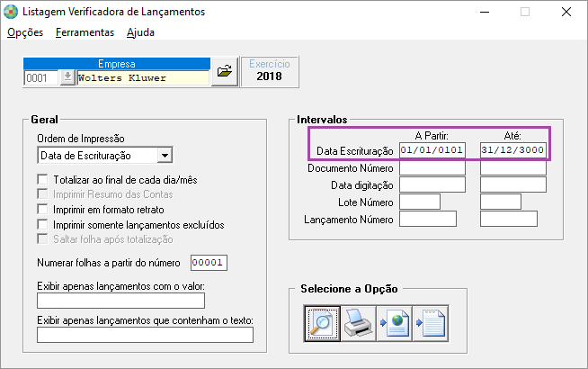Click the export to web page icon
Viewport: 588px width, 369px height.
point(394,323)
